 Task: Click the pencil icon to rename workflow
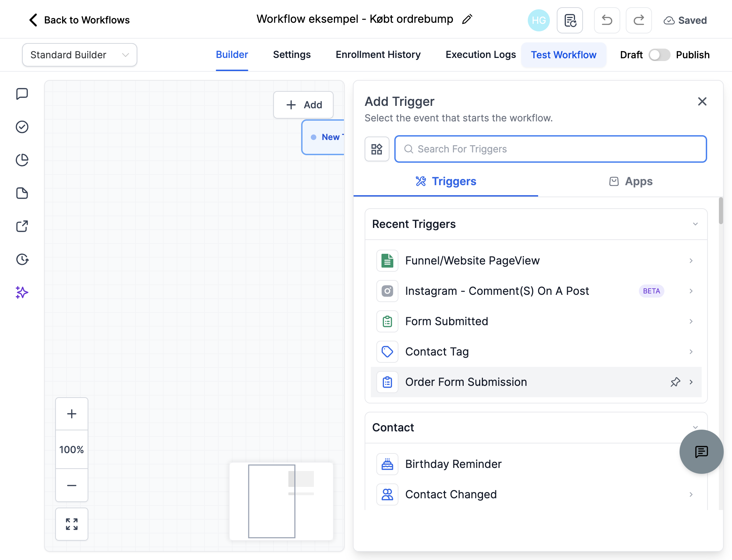pyautogui.click(x=467, y=19)
